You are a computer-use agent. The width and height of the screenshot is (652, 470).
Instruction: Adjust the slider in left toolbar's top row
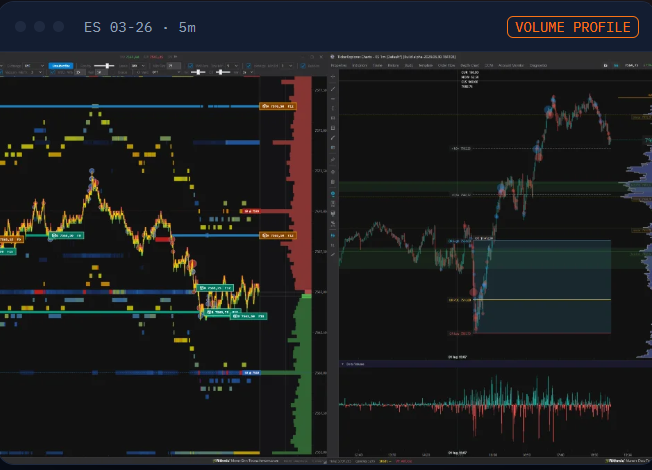(x=104, y=66)
